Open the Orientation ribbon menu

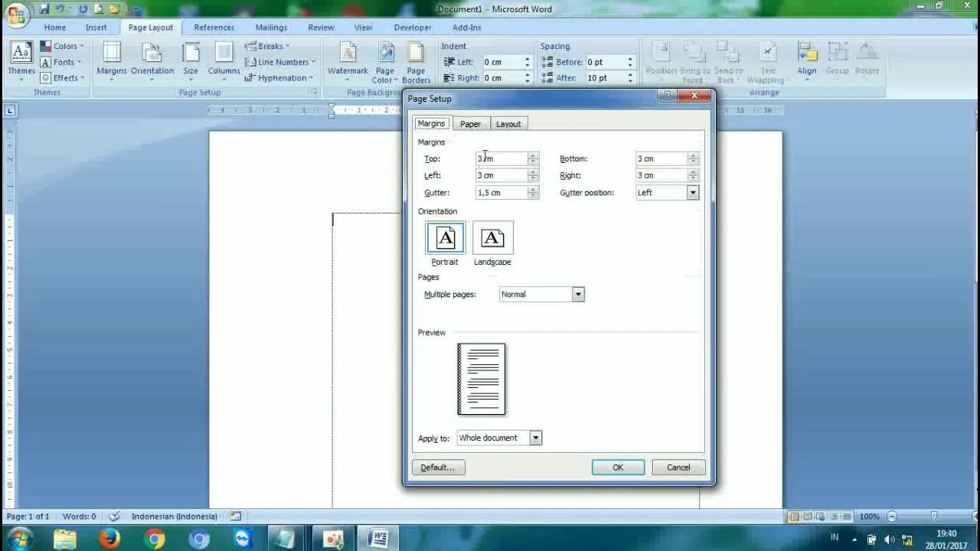(x=152, y=61)
